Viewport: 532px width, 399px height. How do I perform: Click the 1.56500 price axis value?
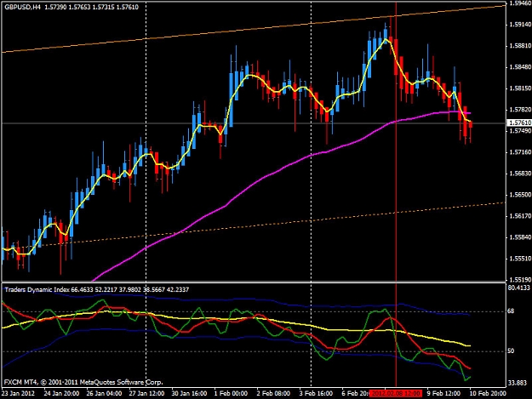point(519,195)
